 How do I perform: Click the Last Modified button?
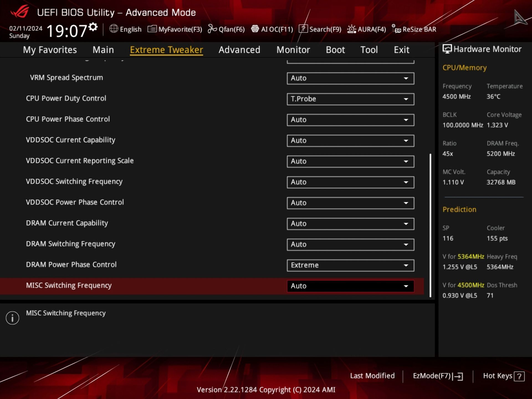[x=372, y=376]
